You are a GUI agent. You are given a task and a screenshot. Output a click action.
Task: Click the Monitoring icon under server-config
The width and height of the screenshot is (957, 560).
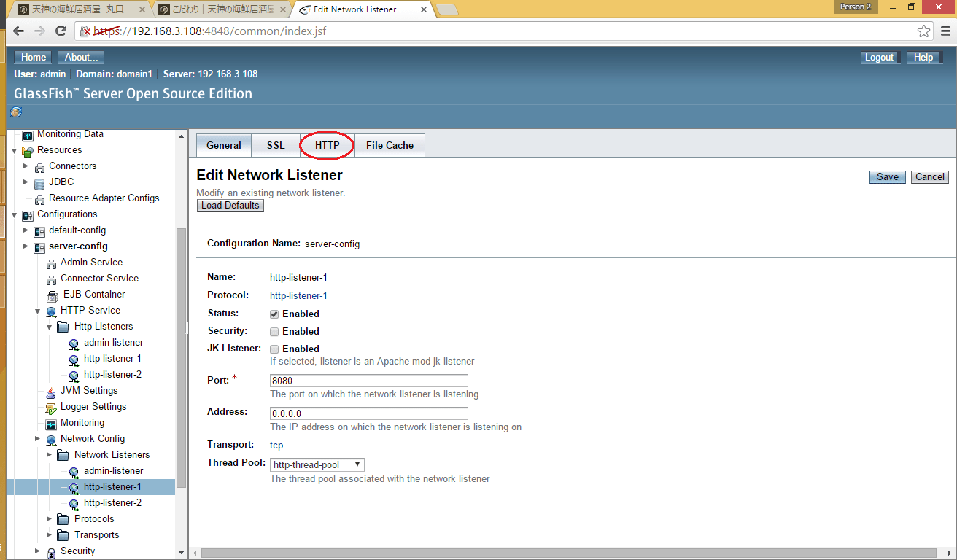51,424
